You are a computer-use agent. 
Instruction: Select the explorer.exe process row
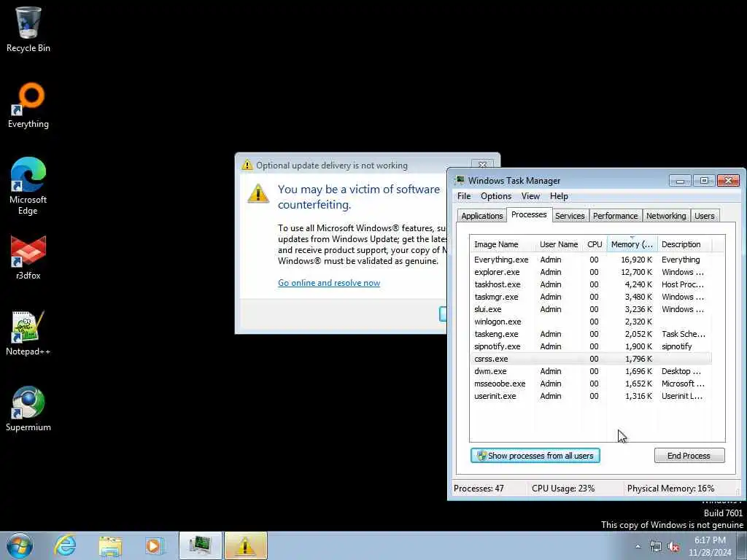coord(591,272)
